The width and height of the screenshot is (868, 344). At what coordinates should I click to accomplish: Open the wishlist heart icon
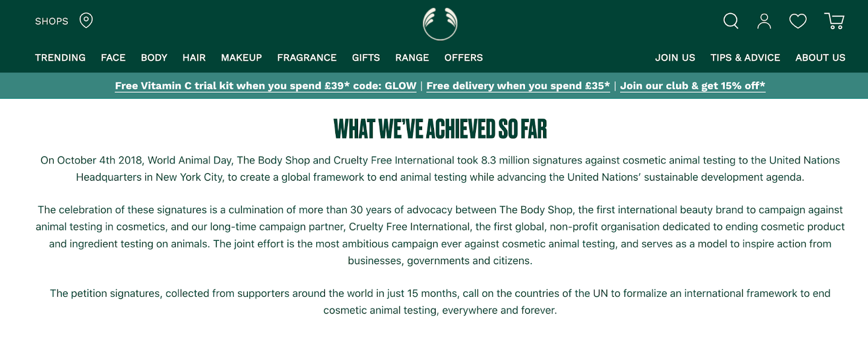(x=798, y=21)
